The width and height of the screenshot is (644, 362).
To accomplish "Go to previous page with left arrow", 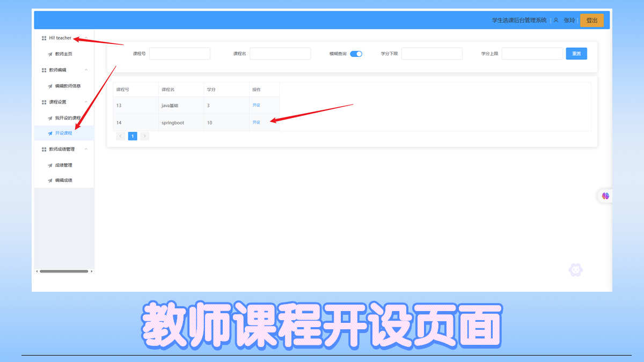I will 120,136.
